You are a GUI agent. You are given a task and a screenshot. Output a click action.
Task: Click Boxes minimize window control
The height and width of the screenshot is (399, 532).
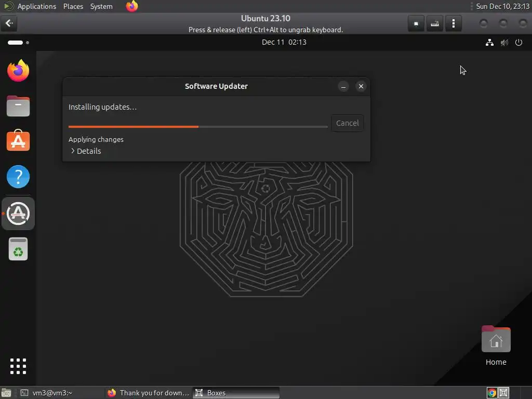[484, 23]
